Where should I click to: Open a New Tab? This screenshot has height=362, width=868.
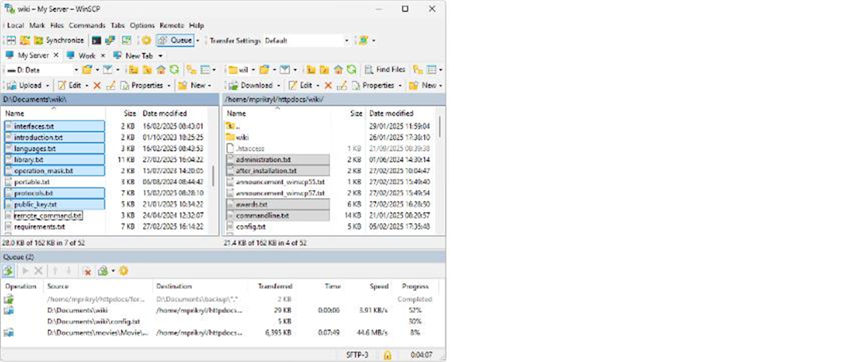coord(133,55)
